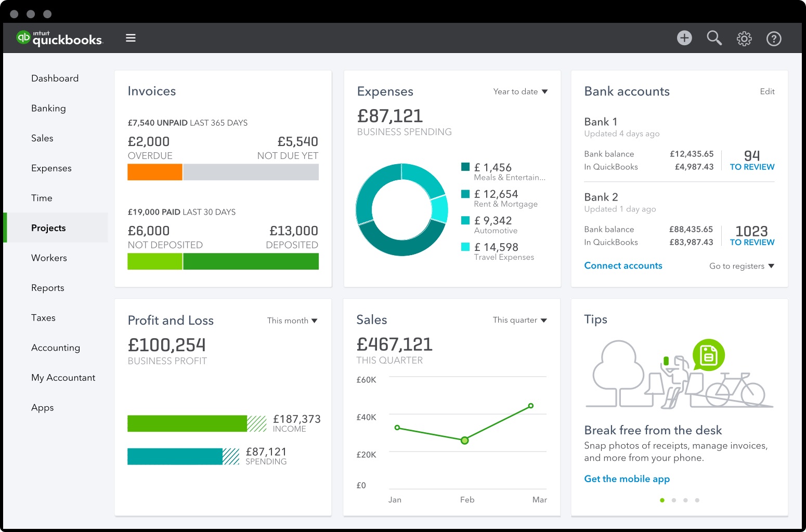Open the Year to date dropdown in Expenses

pyautogui.click(x=520, y=91)
